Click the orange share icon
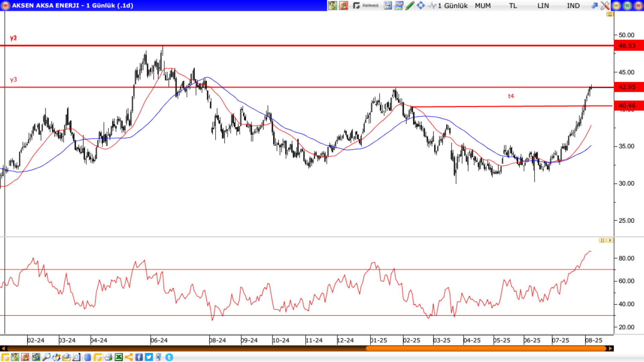The height and width of the screenshot is (362, 644). (x=129, y=357)
